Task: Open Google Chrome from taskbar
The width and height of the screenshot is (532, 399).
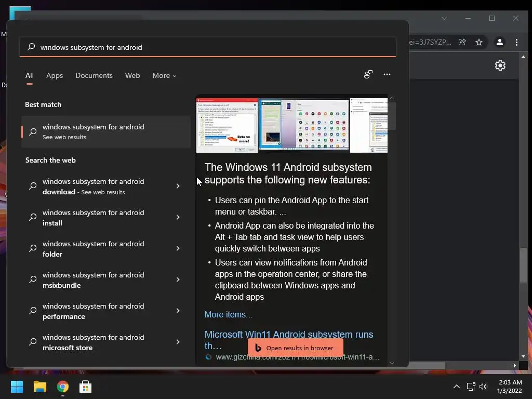Action: (63, 387)
